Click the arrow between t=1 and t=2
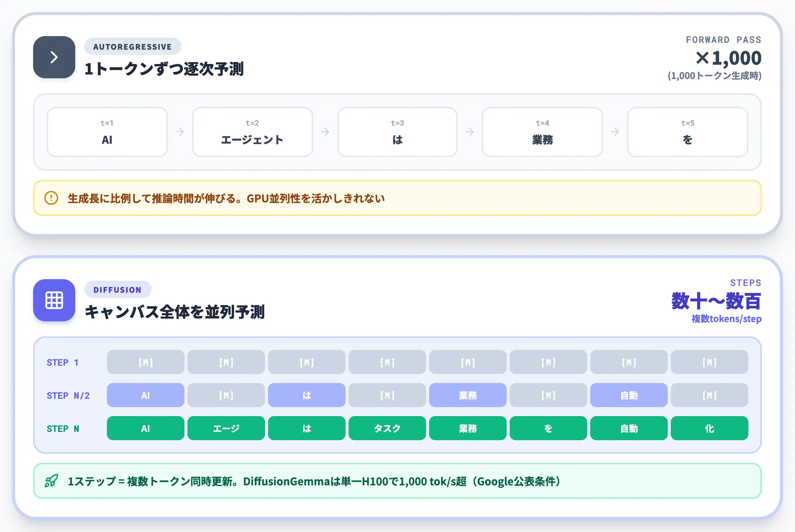The width and height of the screenshot is (795, 532). click(180, 132)
